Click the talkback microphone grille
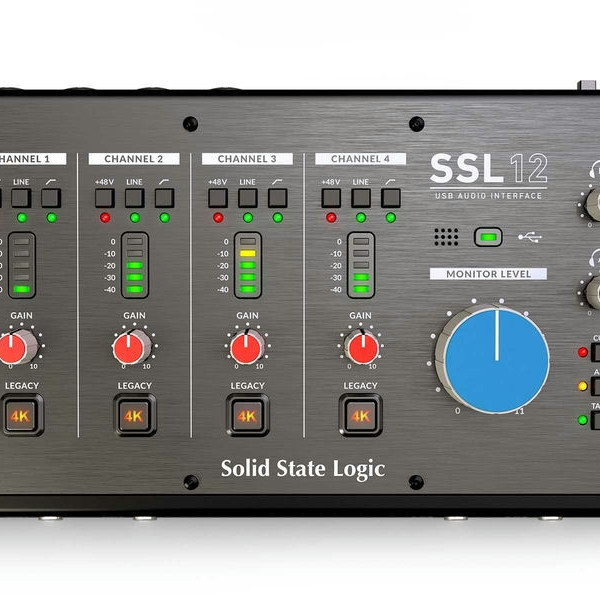Screen dimensions: 600x600 click(446, 237)
